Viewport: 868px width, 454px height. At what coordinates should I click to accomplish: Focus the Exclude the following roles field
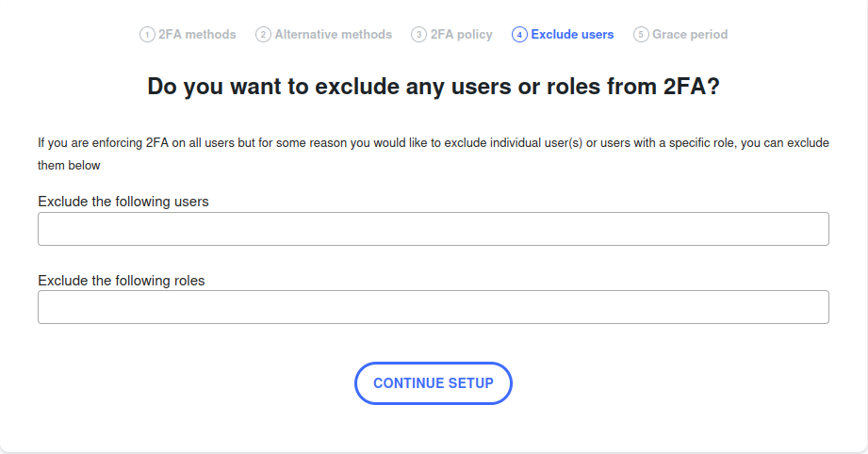tap(434, 307)
